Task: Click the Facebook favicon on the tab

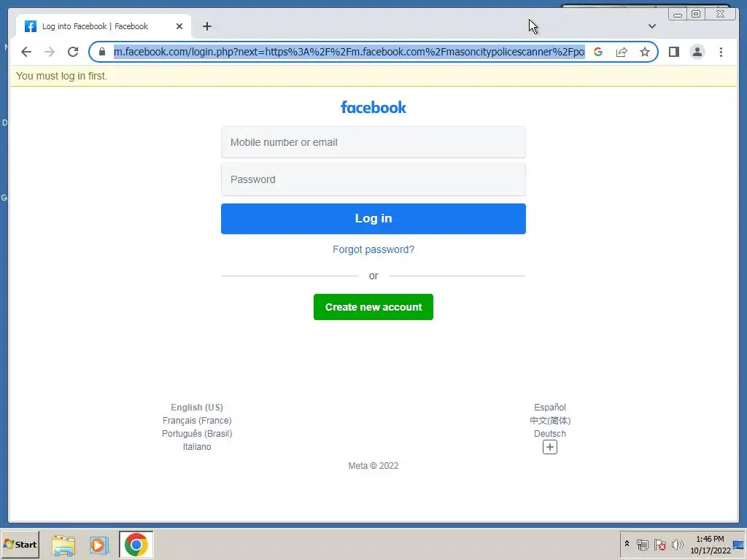Action: [31, 26]
